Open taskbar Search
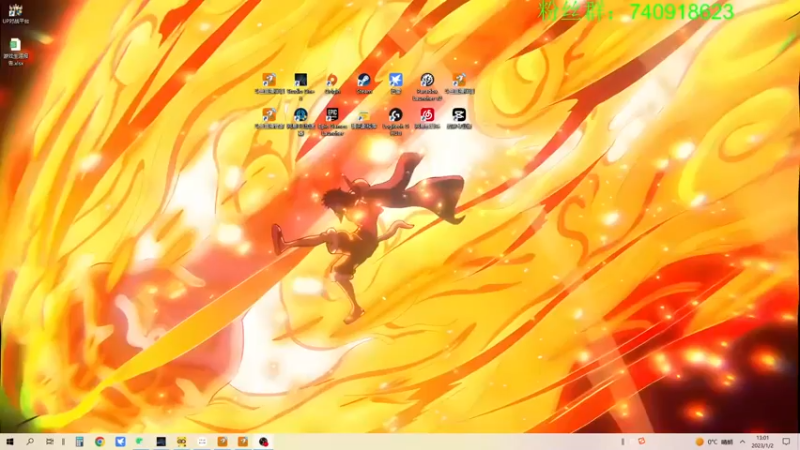This screenshot has width=800, height=450. (x=30, y=442)
